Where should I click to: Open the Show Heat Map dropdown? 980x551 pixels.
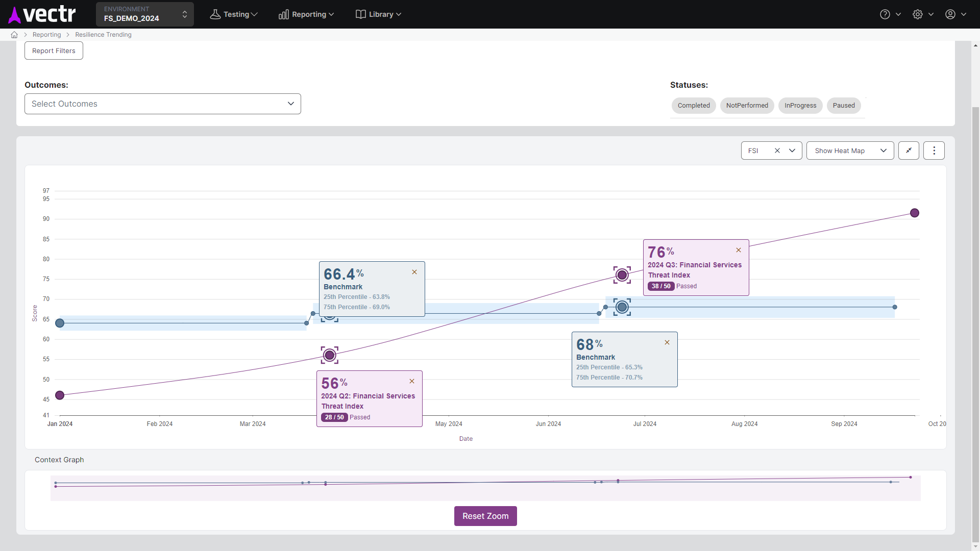pyautogui.click(x=850, y=151)
